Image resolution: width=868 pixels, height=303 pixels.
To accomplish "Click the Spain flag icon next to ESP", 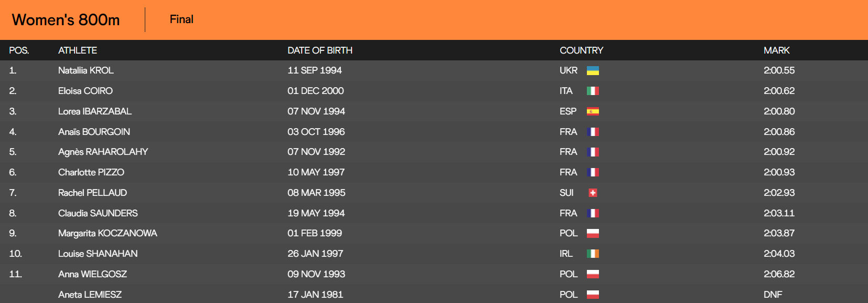I will [x=593, y=111].
